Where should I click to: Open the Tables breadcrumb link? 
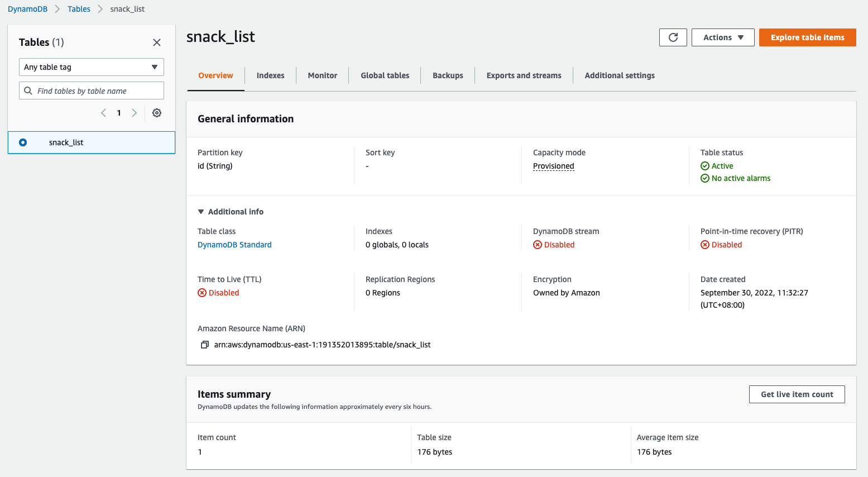[x=79, y=9]
